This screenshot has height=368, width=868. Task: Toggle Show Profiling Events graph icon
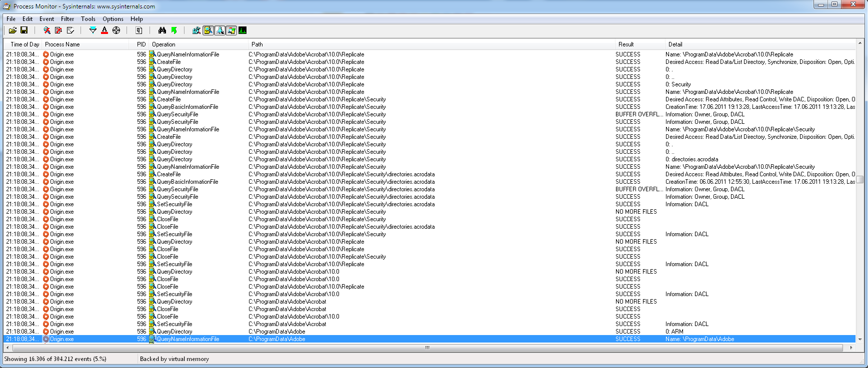pos(242,30)
